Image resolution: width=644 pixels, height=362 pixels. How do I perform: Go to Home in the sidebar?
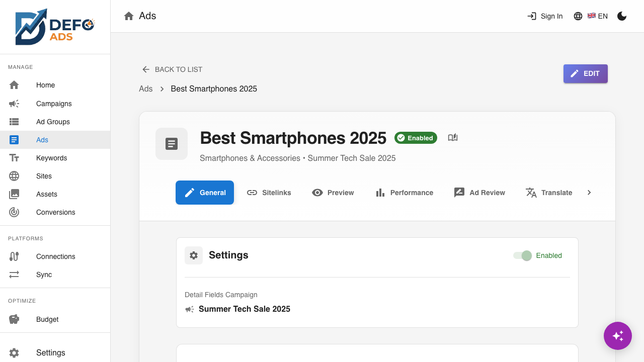coord(55,85)
